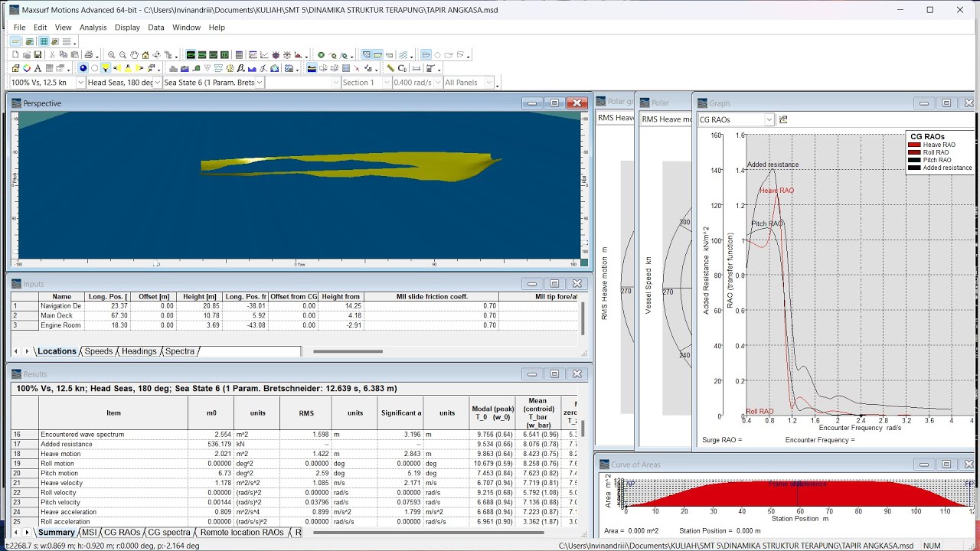The width and height of the screenshot is (980, 551).
Task: Click the color wheel icon
Action: [27, 69]
